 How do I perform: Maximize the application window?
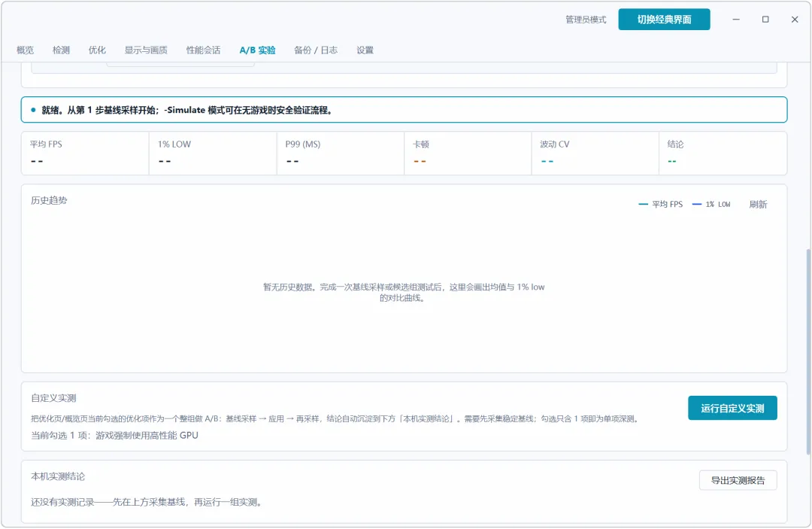(x=765, y=20)
